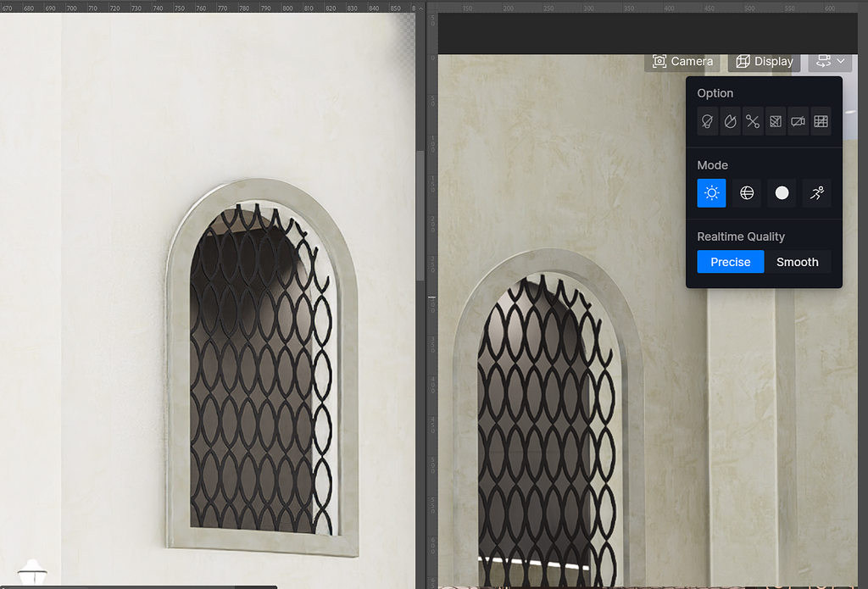Viewport: 868px width, 589px height.
Task: Toggle the light bulb visibility option
Action: [x=707, y=121]
